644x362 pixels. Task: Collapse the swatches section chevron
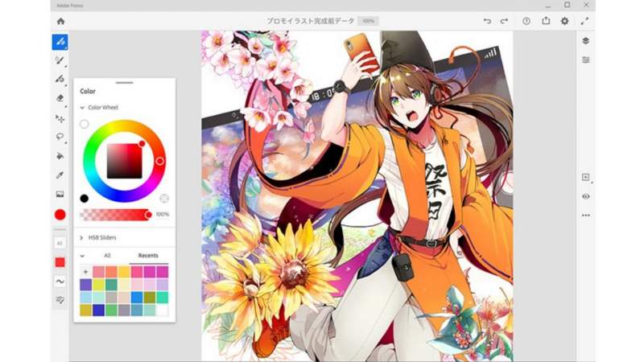tap(82, 256)
